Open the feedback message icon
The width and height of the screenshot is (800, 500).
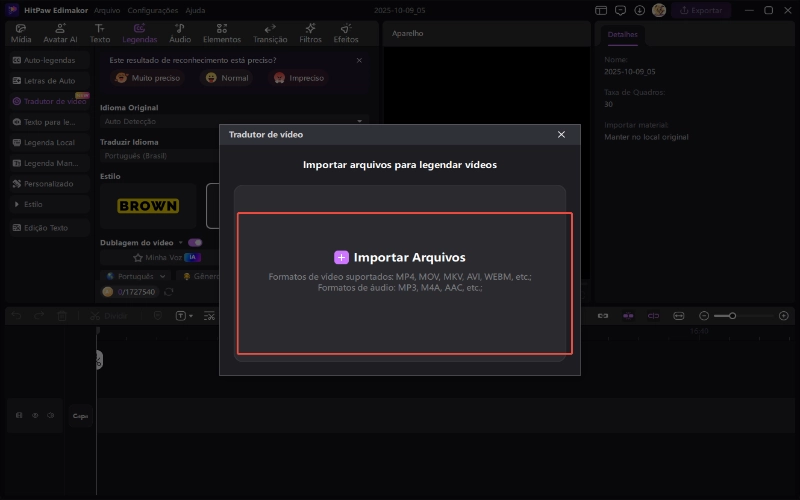[x=620, y=10]
